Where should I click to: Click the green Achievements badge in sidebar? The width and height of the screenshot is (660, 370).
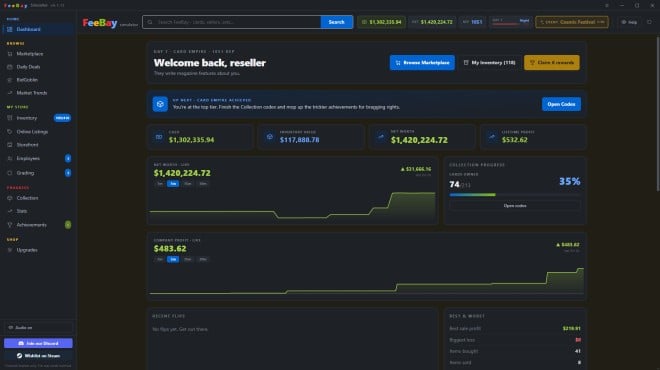click(x=68, y=225)
